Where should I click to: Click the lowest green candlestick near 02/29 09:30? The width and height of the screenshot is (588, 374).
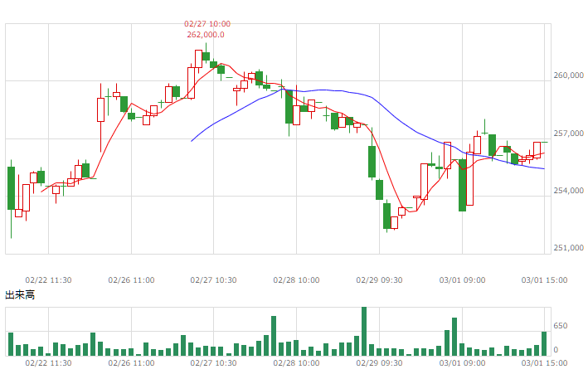coord(386,216)
